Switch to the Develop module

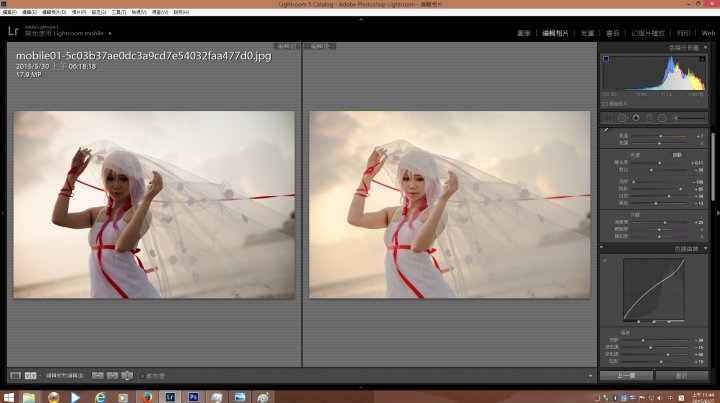pyautogui.click(x=555, y=33)
